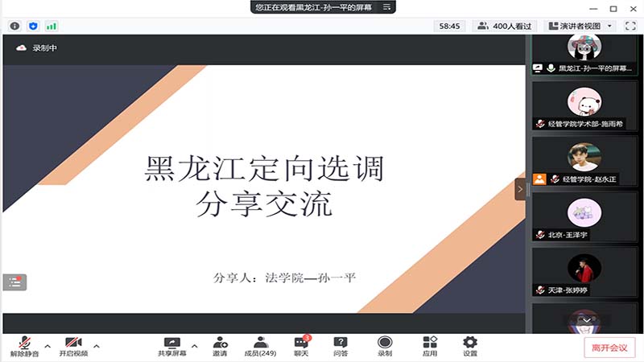Start 共享屏幕 screen sharing
Screen dimensions: 644x362
172,347
